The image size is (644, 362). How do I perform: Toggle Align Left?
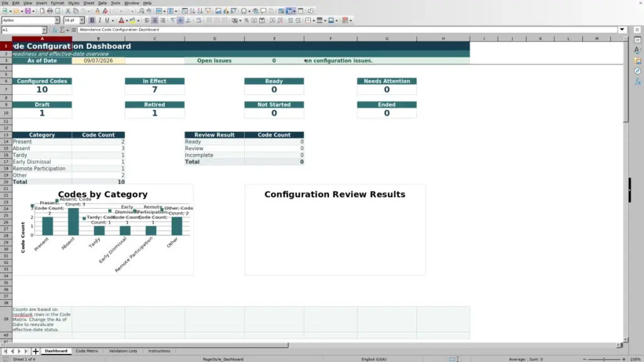147,20
